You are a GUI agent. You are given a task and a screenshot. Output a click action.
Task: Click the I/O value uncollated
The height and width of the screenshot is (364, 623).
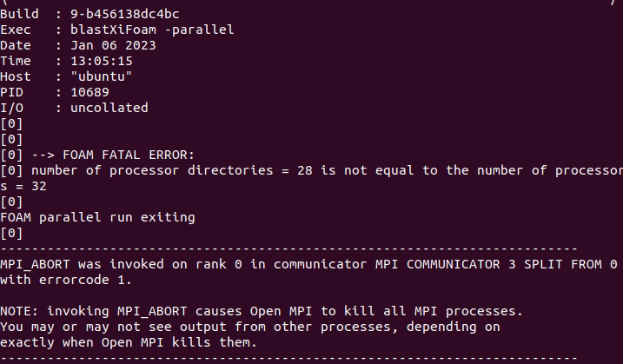point(108,108)
